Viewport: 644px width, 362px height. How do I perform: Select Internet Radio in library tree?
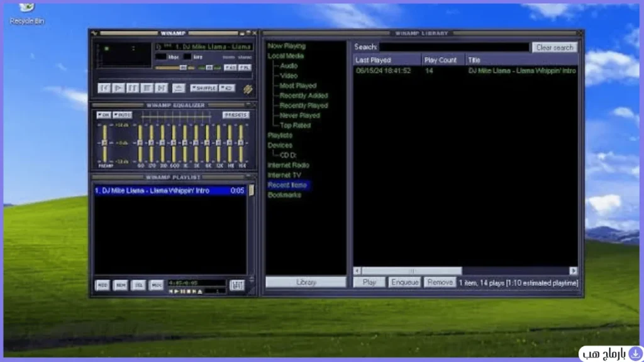pyautogui.click(x=288, y=165)
